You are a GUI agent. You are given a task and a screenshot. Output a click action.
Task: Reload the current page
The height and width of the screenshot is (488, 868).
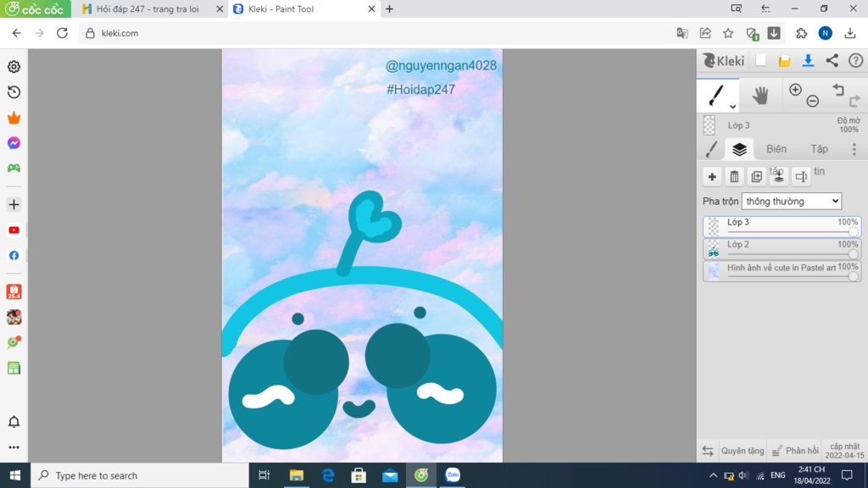pos(62,33)
